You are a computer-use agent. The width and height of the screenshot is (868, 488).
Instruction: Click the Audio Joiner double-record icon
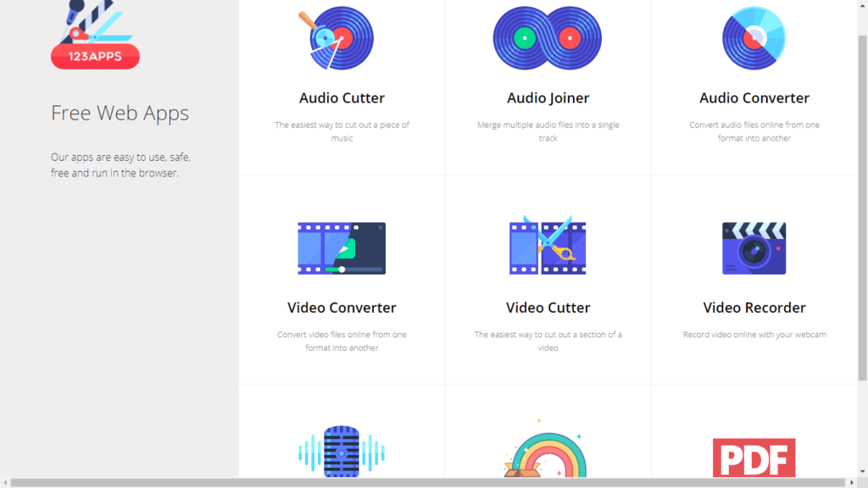click(x=548, y=38)
